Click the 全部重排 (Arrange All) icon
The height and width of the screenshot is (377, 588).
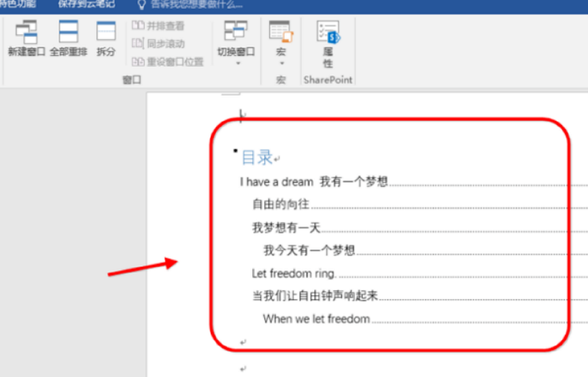(68, 31)
